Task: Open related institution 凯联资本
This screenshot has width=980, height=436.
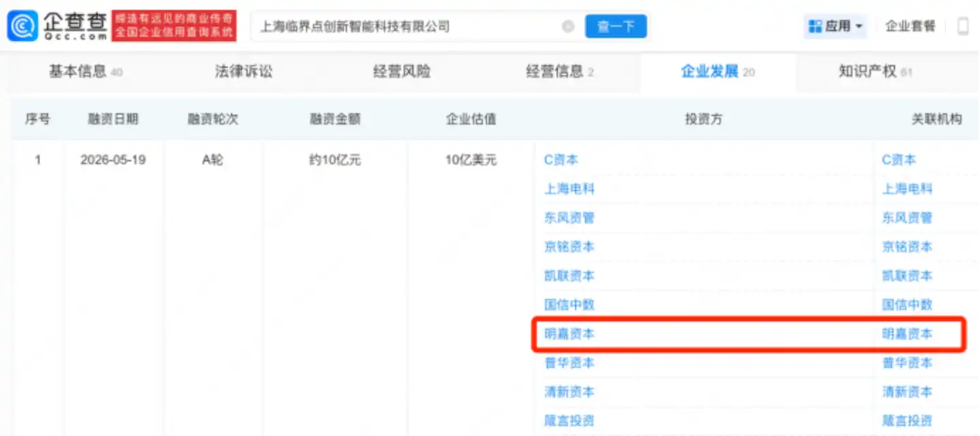Action: (x=907, y=276)
